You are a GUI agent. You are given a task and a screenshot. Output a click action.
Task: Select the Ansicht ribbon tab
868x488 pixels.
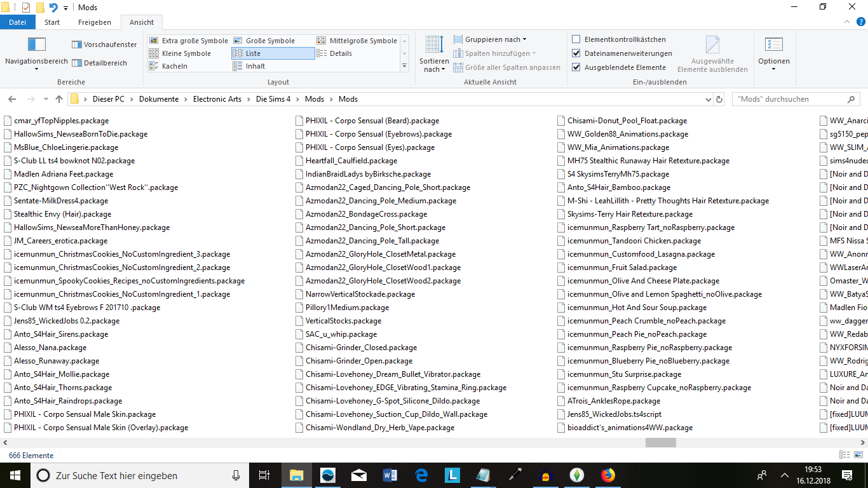[142, 22]
